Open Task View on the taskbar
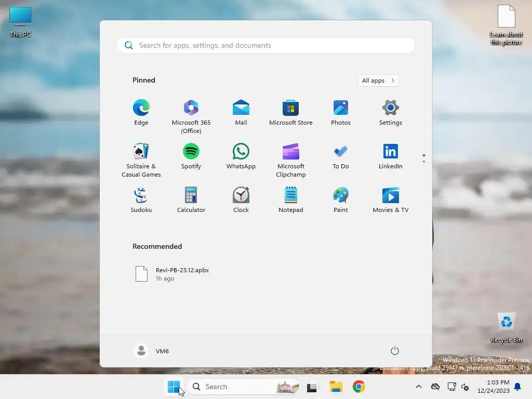 pyautogui.click(x=312, y=387)
